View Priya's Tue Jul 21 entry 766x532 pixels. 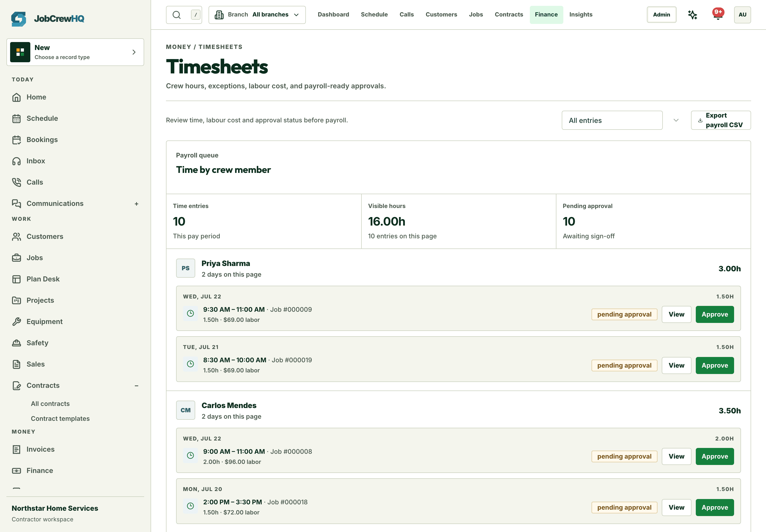point(676,365)
